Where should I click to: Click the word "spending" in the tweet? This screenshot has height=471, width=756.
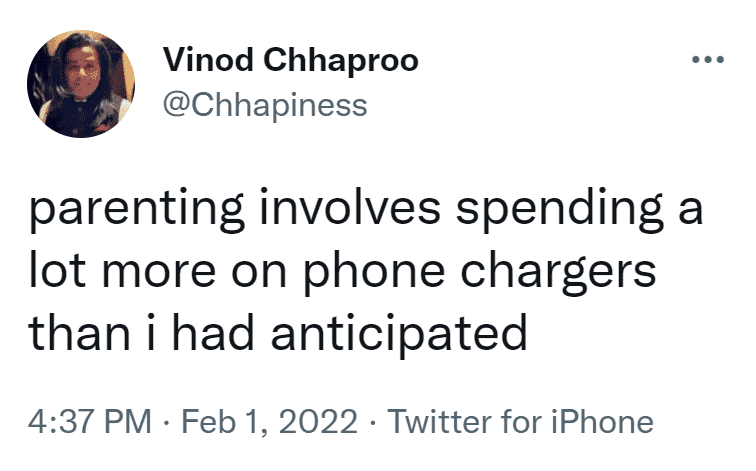coord(559,210)
